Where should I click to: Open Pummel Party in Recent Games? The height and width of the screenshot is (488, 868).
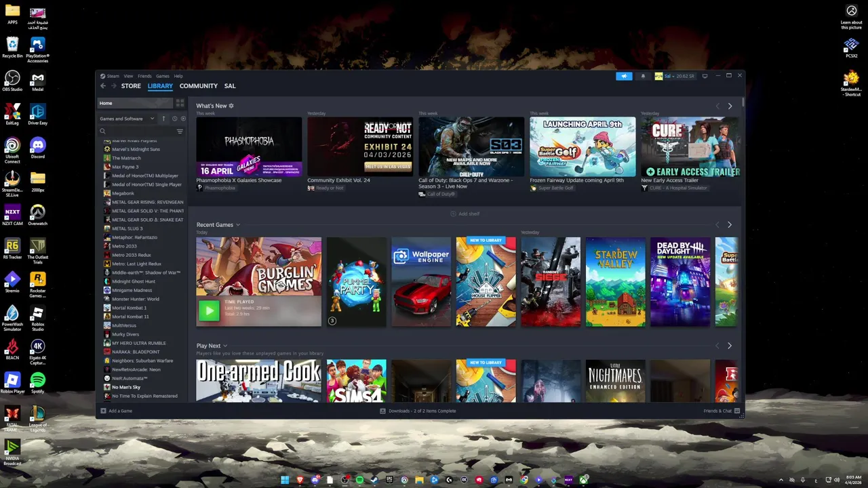356,282
